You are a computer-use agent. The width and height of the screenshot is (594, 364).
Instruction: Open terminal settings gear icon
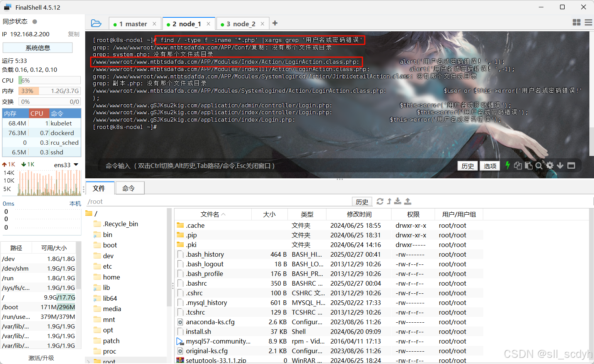pos(550,166)
